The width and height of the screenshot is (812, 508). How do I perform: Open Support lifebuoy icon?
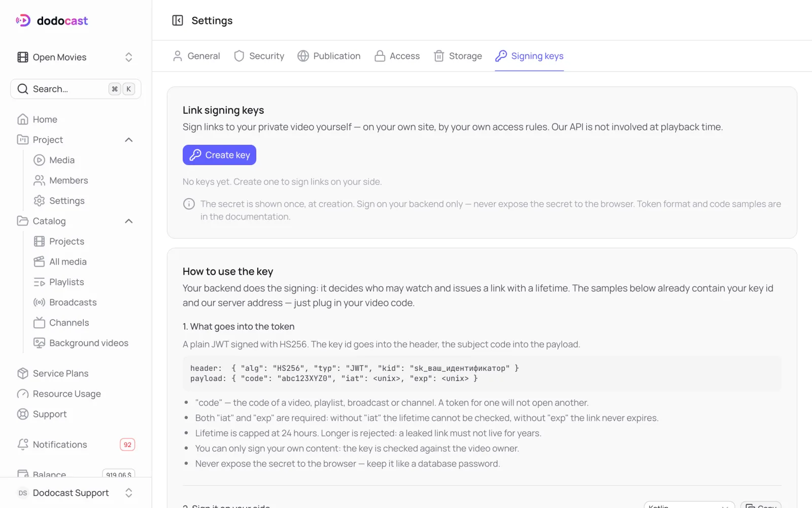coord(23,414)
